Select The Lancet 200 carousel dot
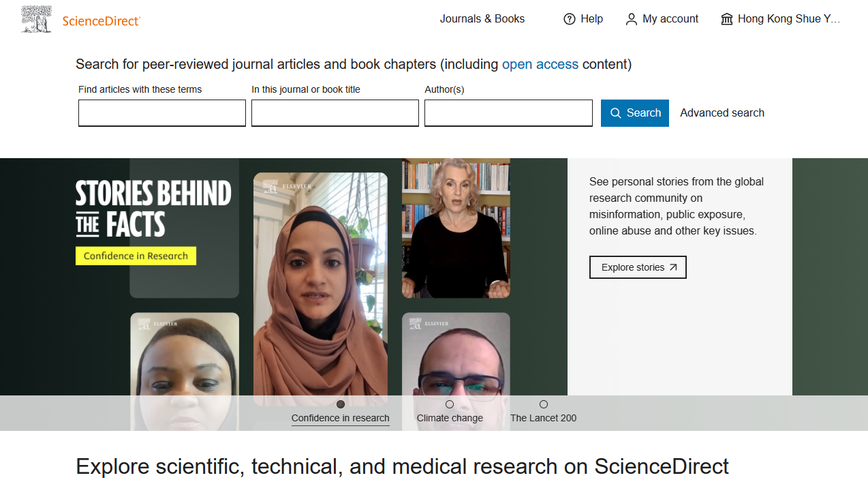This screenshot has height=497, width=868. 544,404
